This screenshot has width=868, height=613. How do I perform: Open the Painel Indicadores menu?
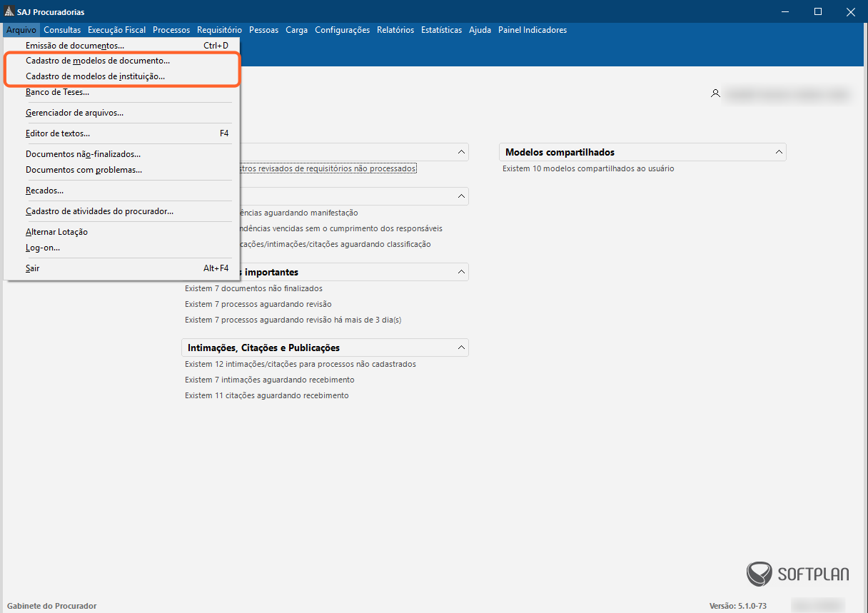point(533,30)
